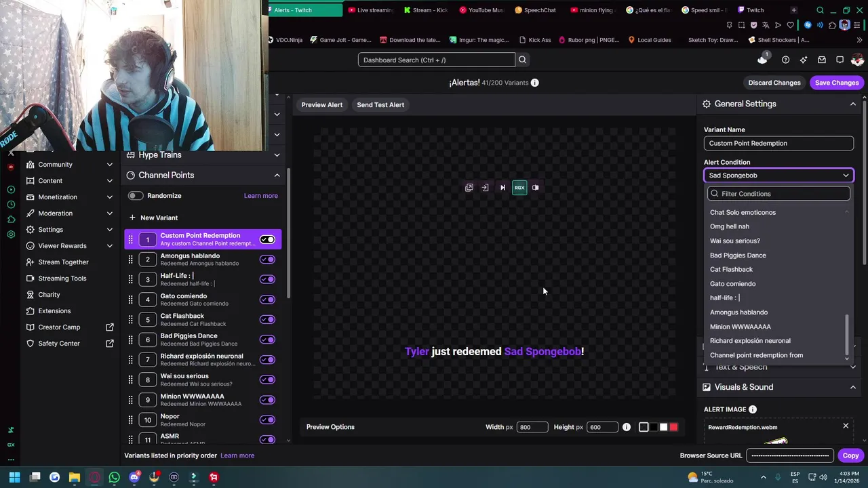Open the whispers chat bubble icon
Viewport: 868px width, 488px height.
tap(840, 60)
